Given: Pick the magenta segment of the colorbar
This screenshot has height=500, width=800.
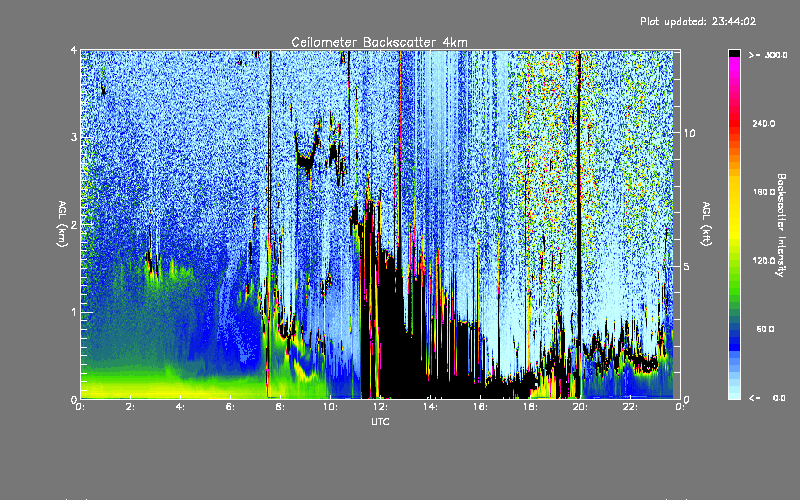Looking at the screenshot, I should pyautogui.click(x=734, y=66).
